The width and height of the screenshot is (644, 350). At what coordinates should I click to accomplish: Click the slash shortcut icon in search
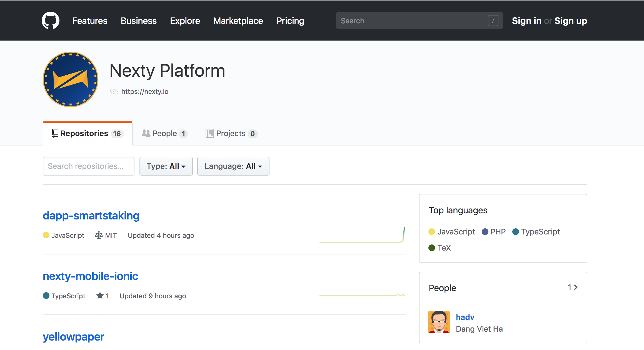[493, 21]
